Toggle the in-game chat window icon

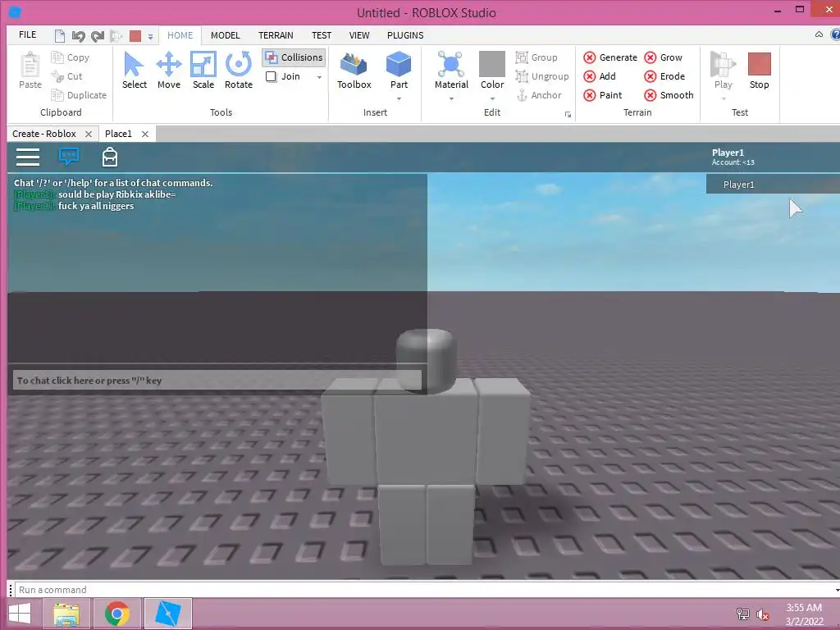pos(69,157)
